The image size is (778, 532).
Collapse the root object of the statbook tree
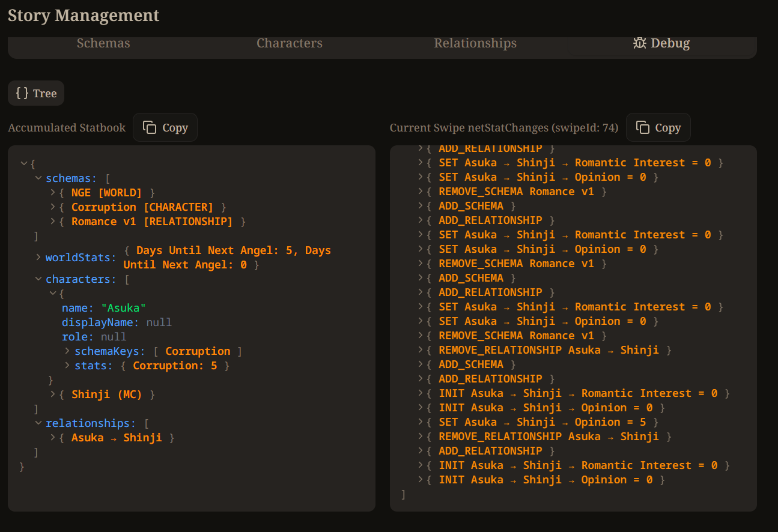click(x=24, y=164)
